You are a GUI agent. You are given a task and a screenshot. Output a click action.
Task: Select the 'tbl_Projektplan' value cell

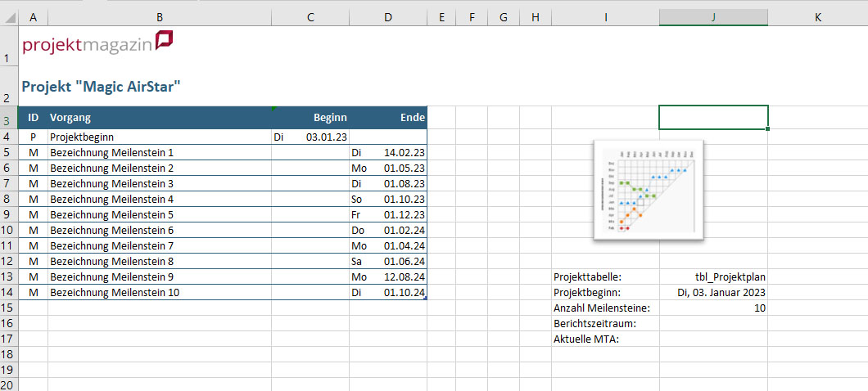point(713,276)
